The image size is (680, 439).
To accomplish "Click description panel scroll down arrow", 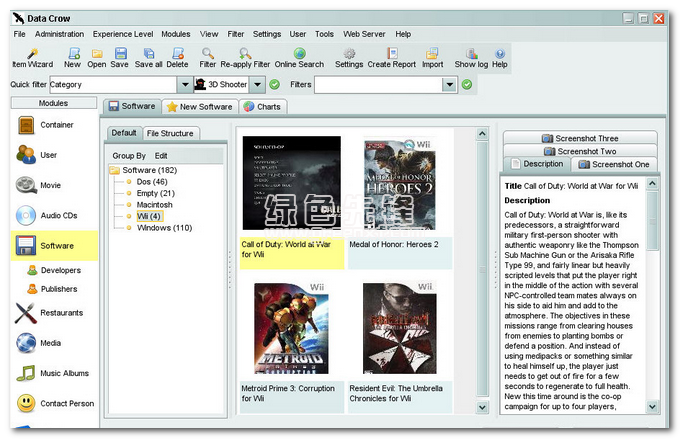I will (652, 406).
